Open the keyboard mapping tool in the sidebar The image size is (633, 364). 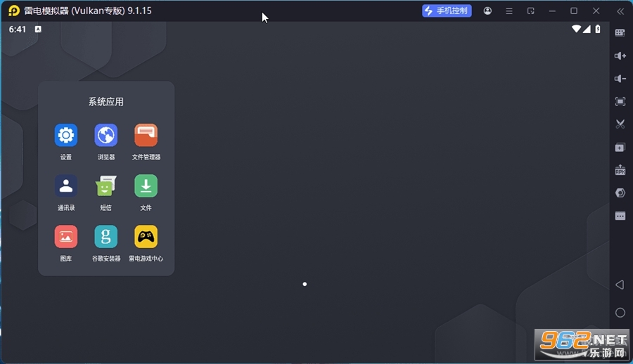[x=620, y=33]
